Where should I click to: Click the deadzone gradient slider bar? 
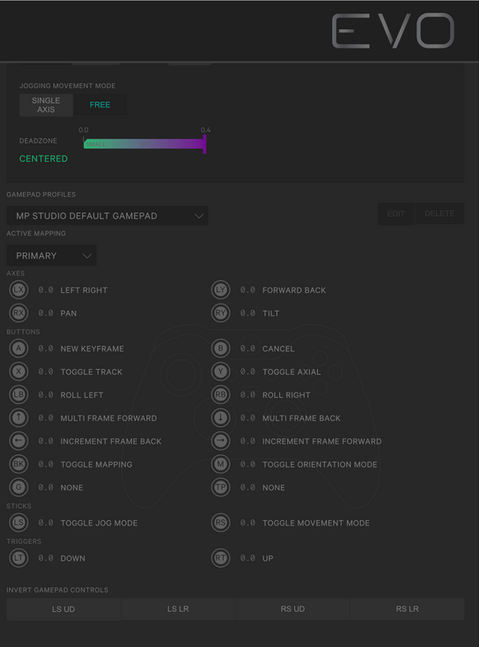144,144
